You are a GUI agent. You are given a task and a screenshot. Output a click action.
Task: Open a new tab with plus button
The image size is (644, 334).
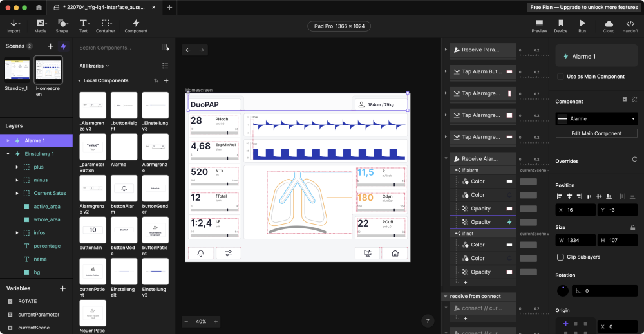click(169, 7)
